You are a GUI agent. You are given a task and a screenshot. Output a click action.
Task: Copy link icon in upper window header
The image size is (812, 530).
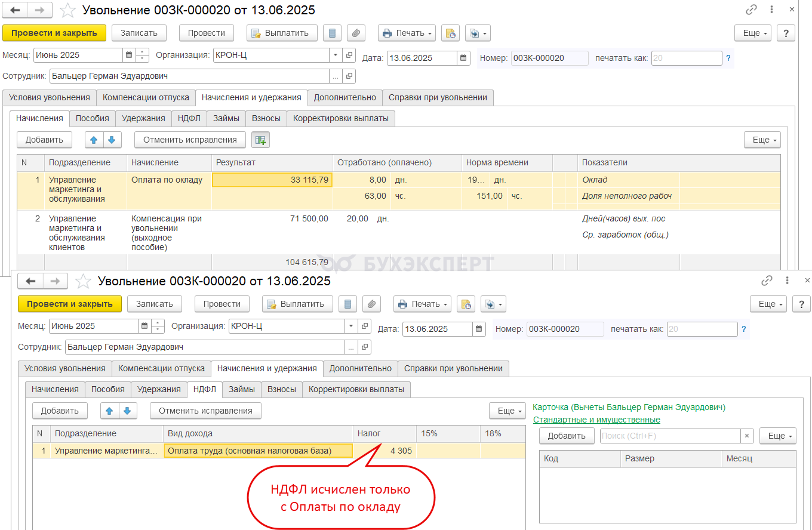click(x=751, y=10)
